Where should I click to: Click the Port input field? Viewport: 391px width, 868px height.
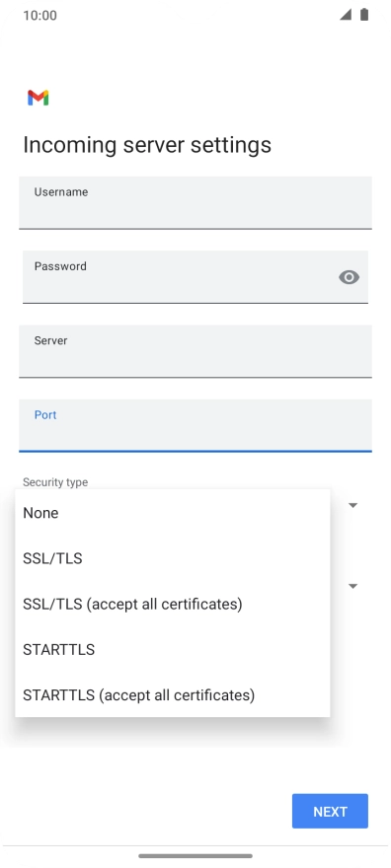[x=195, y=425]
